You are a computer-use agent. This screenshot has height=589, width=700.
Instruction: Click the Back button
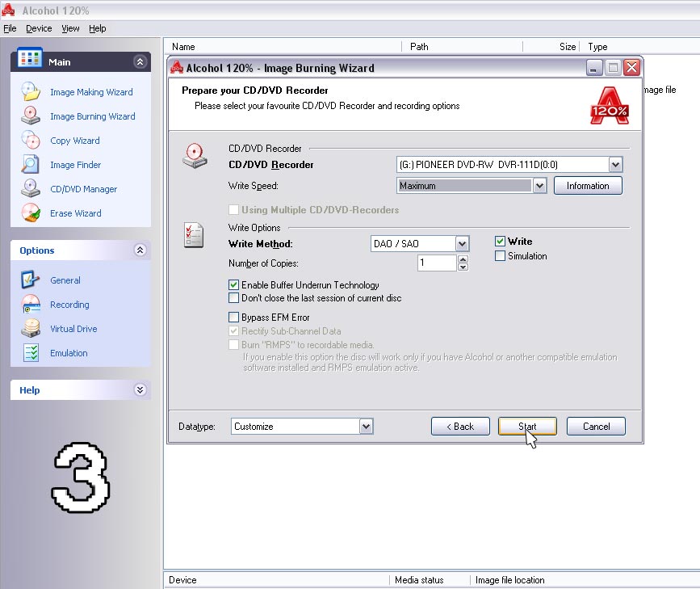[460, 427]
